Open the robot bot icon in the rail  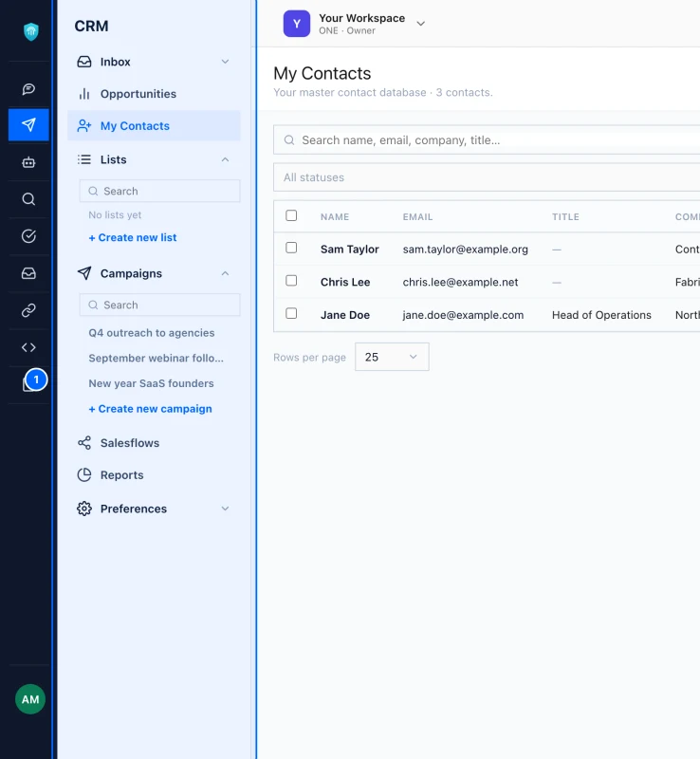[x=28, y=162]
